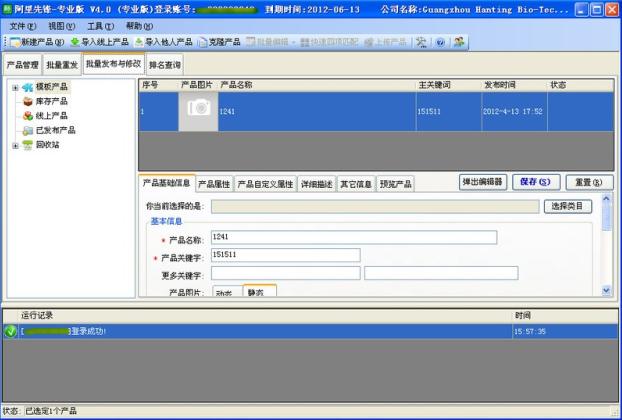Click the grayed 上传产品 toolbar item

tap(385, 42)
